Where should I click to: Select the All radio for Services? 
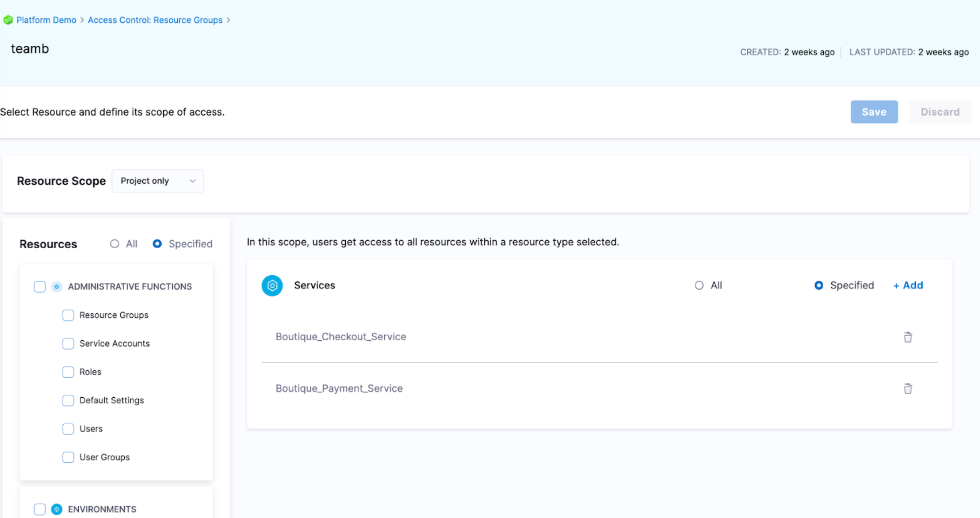click(699, 286)
